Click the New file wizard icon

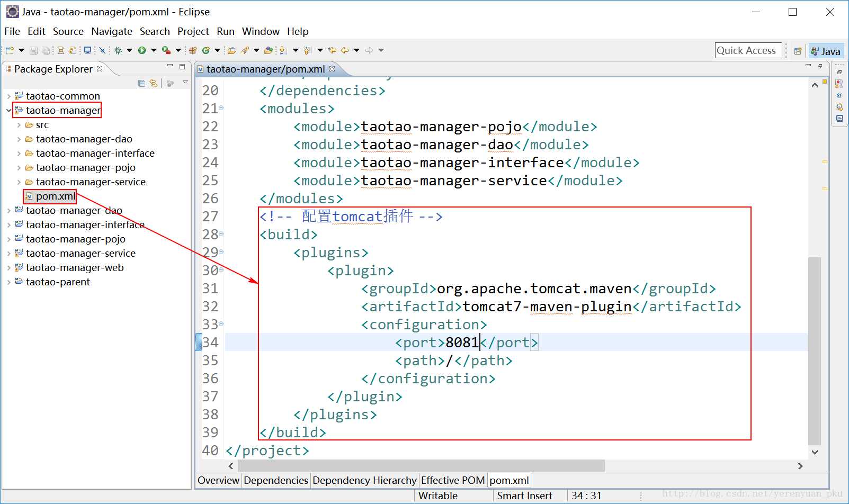point(10,50)
